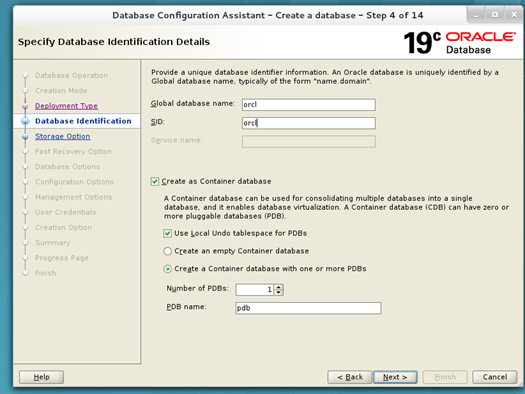The width and height of the screenshot is (525, 394).
Task: Click the Finish step label in sidebar
Action: tap(46, 273)
